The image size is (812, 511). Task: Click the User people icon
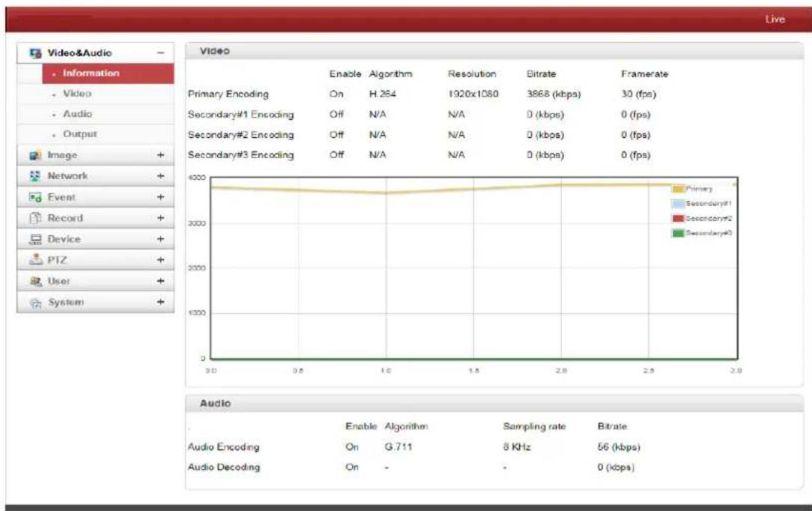[35, 281]
